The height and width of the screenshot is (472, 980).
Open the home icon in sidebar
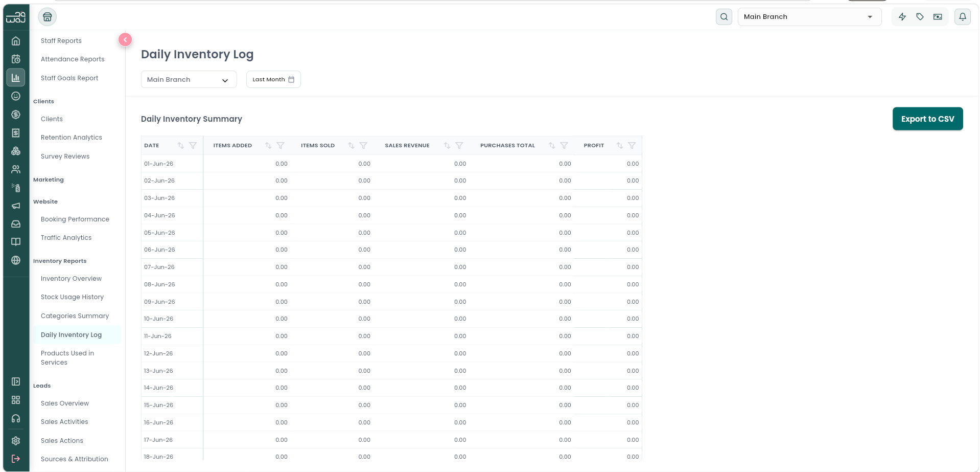click(x=16, y=41)
